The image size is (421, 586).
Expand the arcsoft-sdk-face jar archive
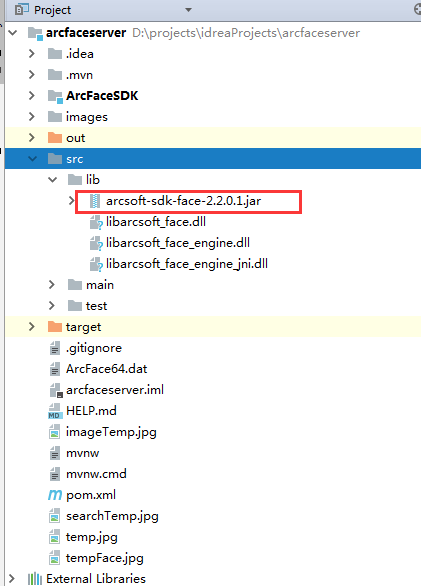(x=72, y=201)
